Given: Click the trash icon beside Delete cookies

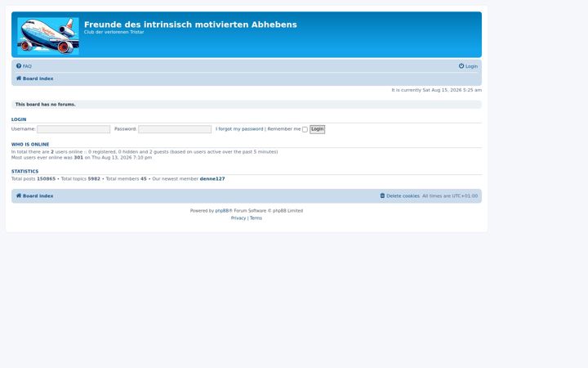Looking at the screenshot, I should (382, 195).
